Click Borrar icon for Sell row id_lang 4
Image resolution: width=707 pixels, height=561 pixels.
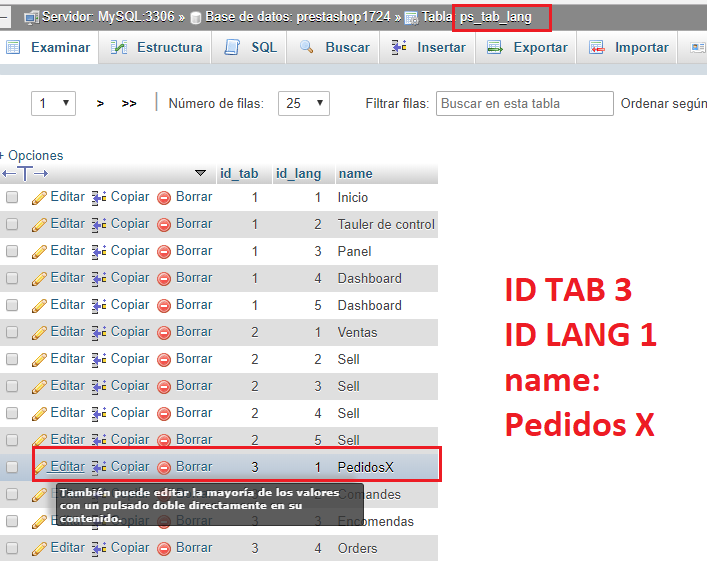164,414
